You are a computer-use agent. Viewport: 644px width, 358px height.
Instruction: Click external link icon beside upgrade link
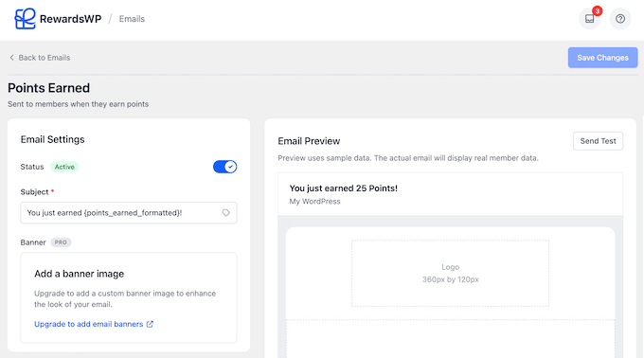coord(150,324)
